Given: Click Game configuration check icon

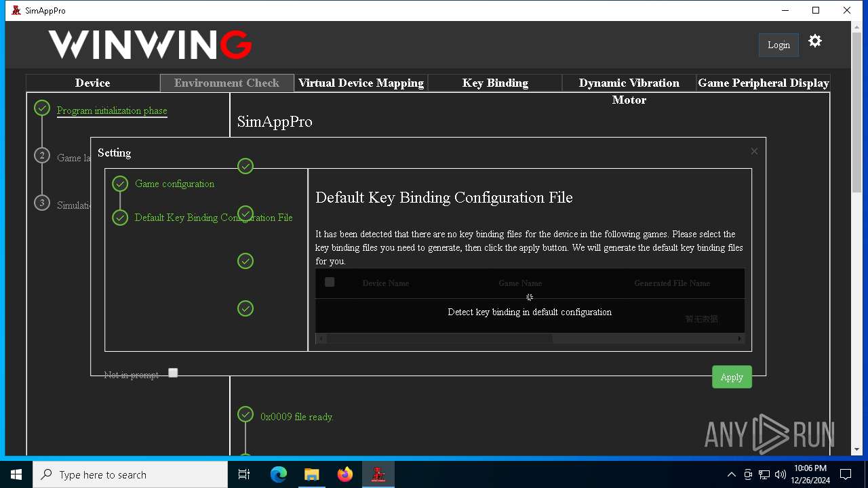Looking at the screenshot, I should (120, 184).
